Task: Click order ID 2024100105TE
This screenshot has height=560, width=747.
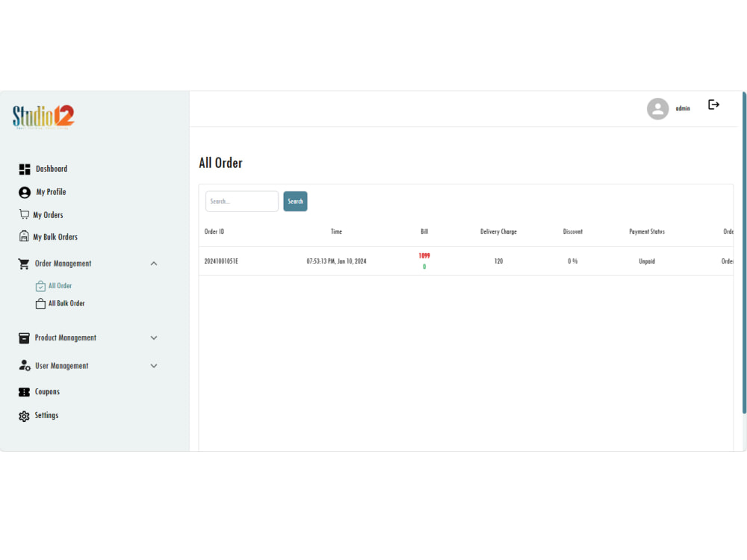Action: (221, 261)
